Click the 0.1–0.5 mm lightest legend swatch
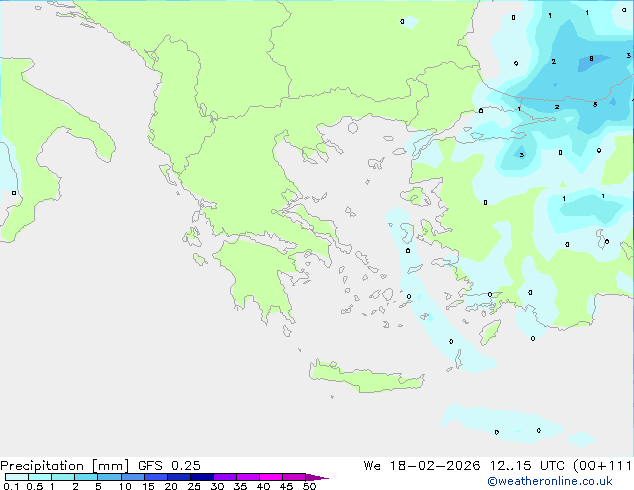Image resolution: width=634 pixels, height=490 pixels. tap(17, 477)
